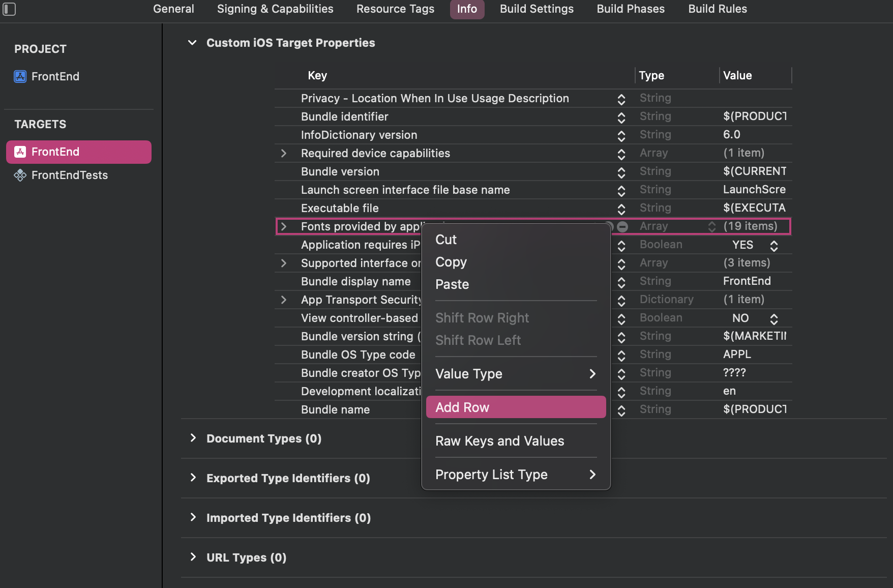The width and height of the screenshot is (893, 588).
Task: Expand the URL Types section
Action: pos(193,557)
